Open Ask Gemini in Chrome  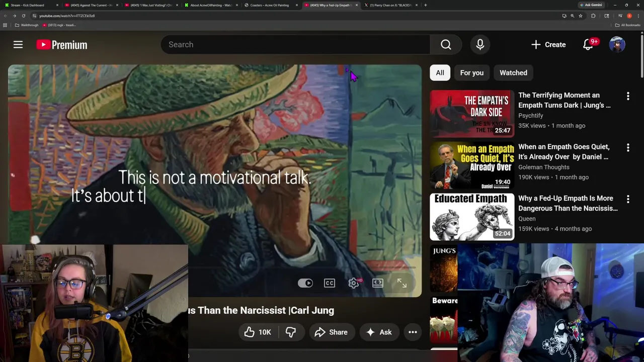pos(591,5)
